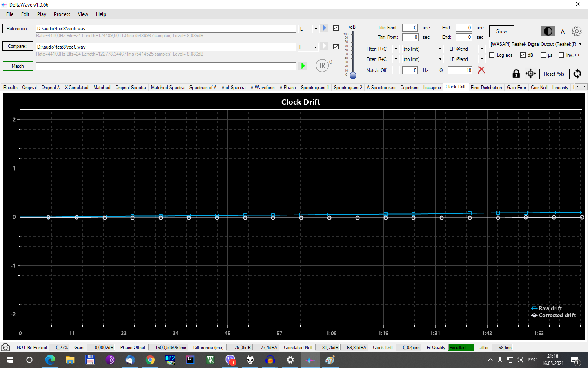Click the circular refresh arrows icon

coord(577,74)
